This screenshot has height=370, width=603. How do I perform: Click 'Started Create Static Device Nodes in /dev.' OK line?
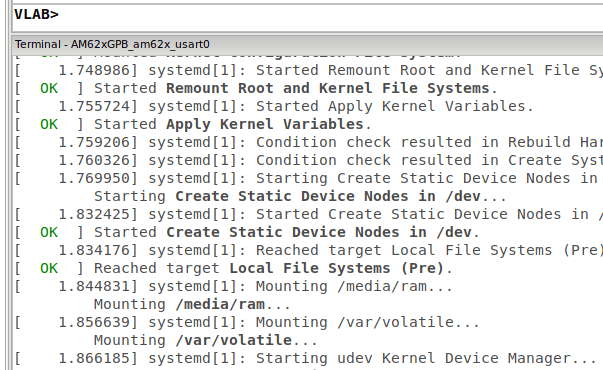247,233
